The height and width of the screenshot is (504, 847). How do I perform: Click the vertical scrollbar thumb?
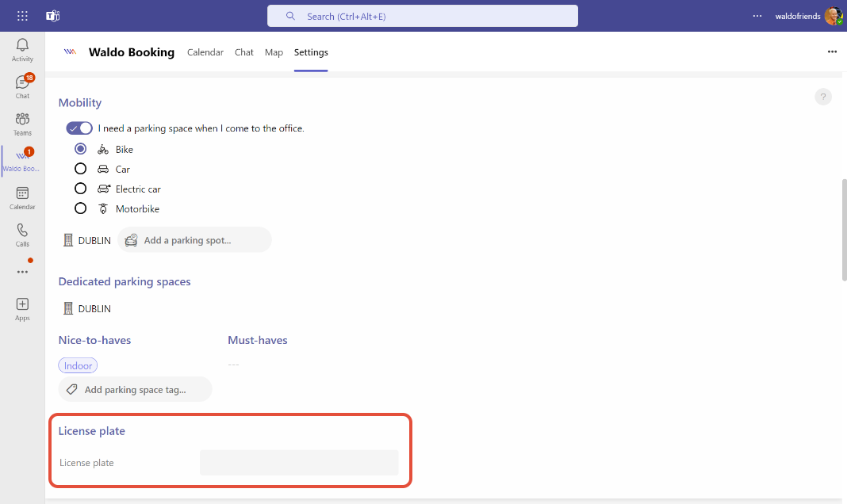pyautogui.click(x=844, y=230)
